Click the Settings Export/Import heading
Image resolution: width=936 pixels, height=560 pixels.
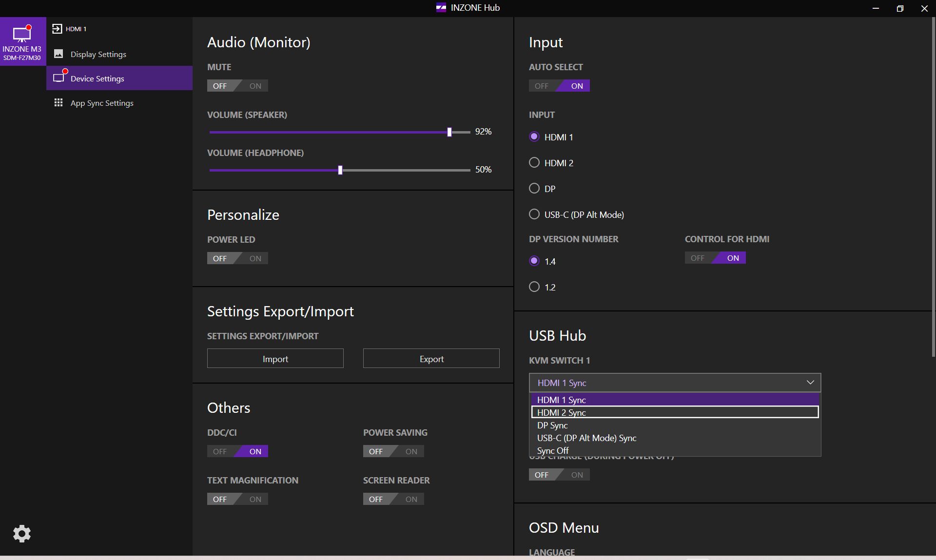280,311
